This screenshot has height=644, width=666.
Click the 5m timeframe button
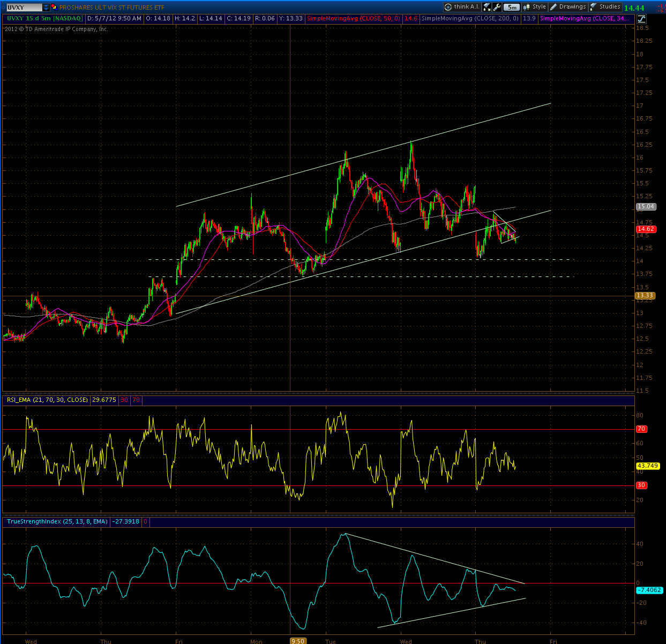point(512,7)
